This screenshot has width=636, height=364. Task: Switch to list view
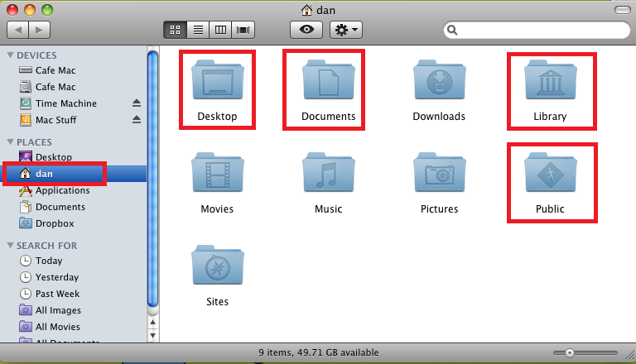198,30
